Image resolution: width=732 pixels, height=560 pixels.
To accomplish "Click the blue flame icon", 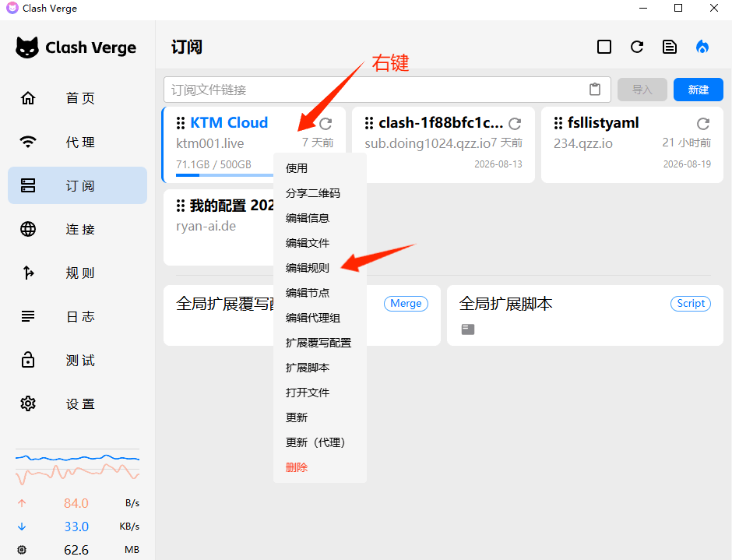I will click(702, 47).
